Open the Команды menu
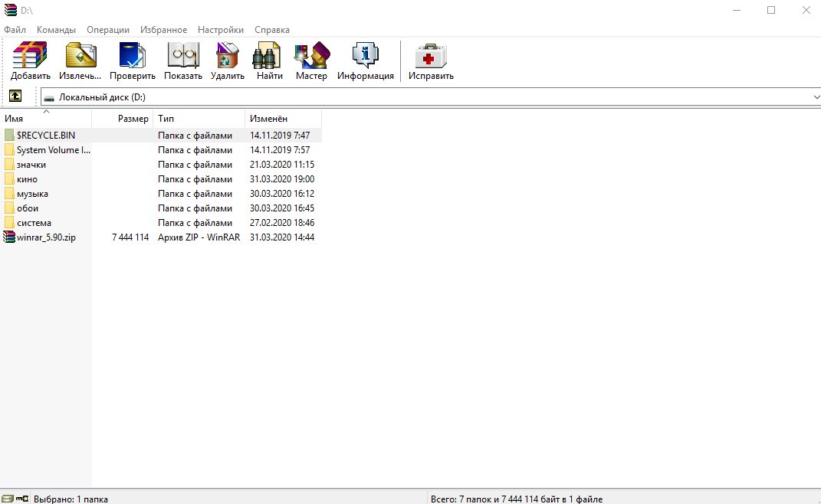The height and width of the screenshot is (504, 821). [56, 30]
